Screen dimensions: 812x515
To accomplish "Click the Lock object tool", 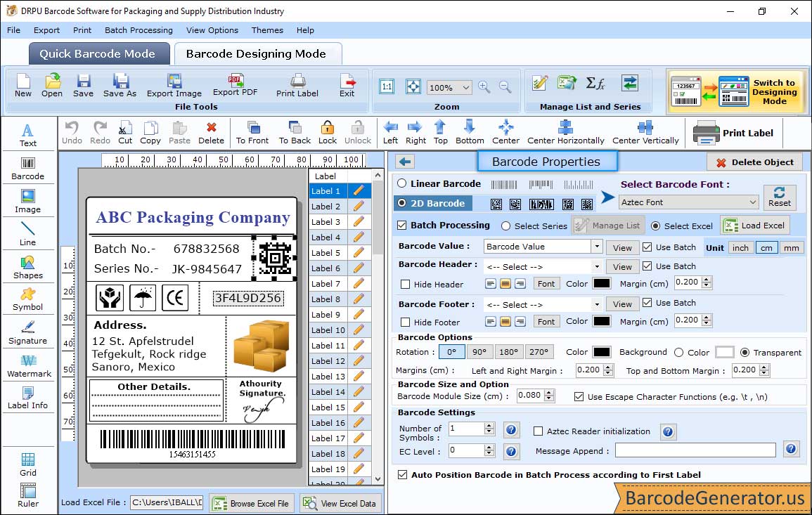I will click(x=328, y=133).
